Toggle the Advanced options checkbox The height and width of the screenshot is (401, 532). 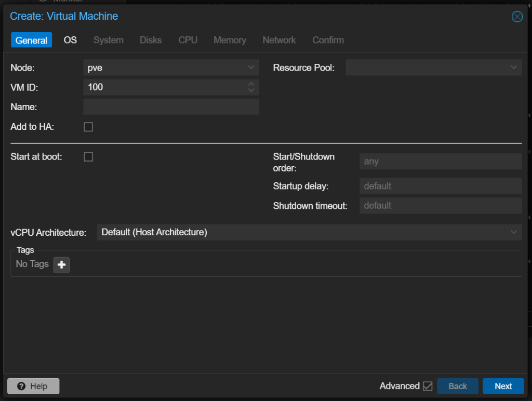coord(428,386)
